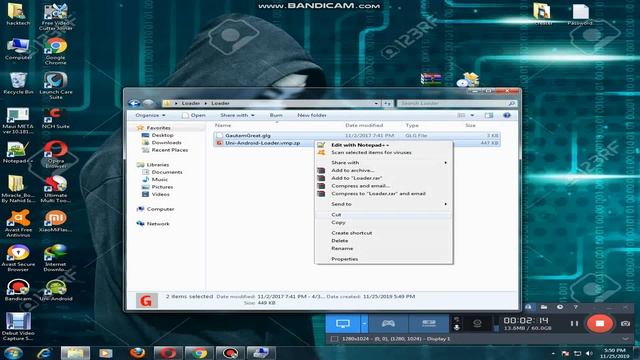Click the Burn toolbar button
Viewport: 640px width, 360px height.
(x=276, y=116)
